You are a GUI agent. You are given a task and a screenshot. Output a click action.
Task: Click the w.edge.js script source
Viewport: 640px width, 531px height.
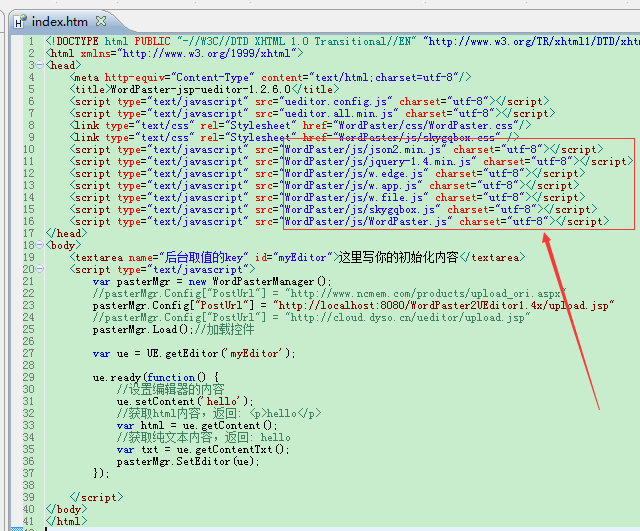[x=353, y=173]
